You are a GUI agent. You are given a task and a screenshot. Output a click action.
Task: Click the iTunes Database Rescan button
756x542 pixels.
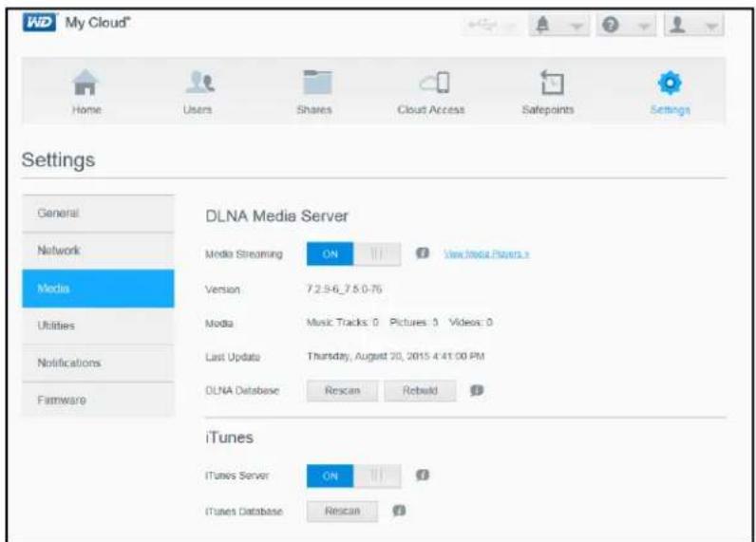[342, 512]
